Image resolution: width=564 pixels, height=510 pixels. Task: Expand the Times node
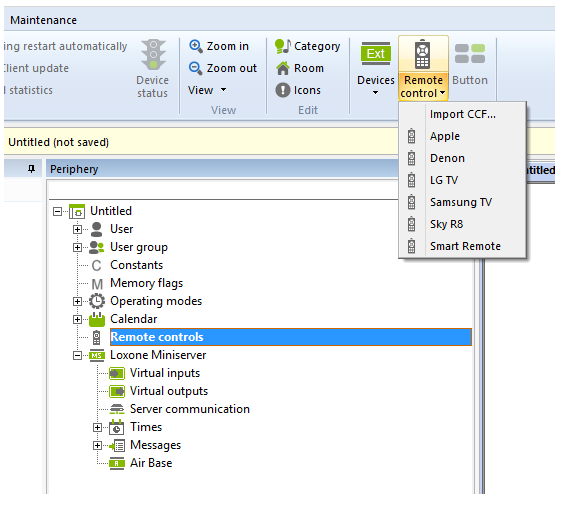tap(97, 428)
